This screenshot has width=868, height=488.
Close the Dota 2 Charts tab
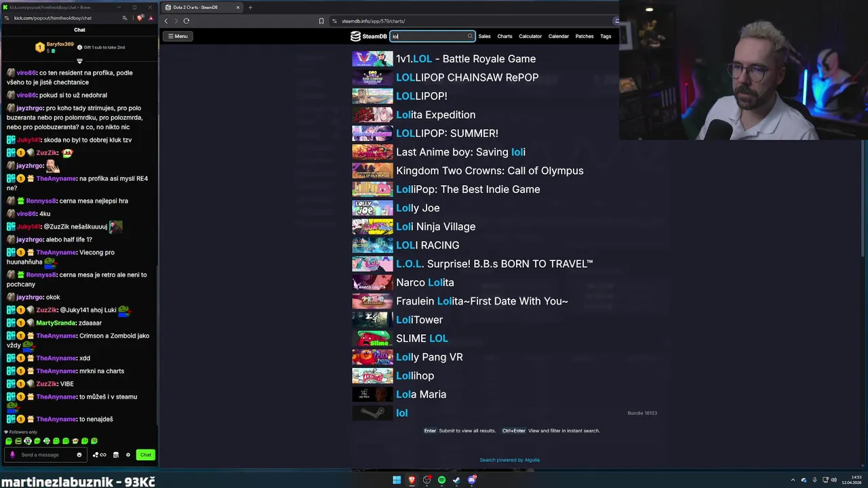point(237,7)
